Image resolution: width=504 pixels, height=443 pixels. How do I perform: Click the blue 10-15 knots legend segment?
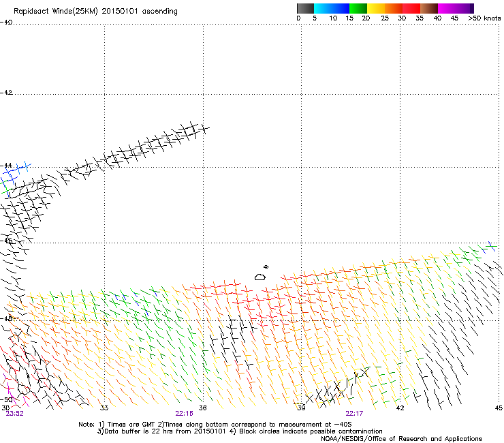[341, 8]
